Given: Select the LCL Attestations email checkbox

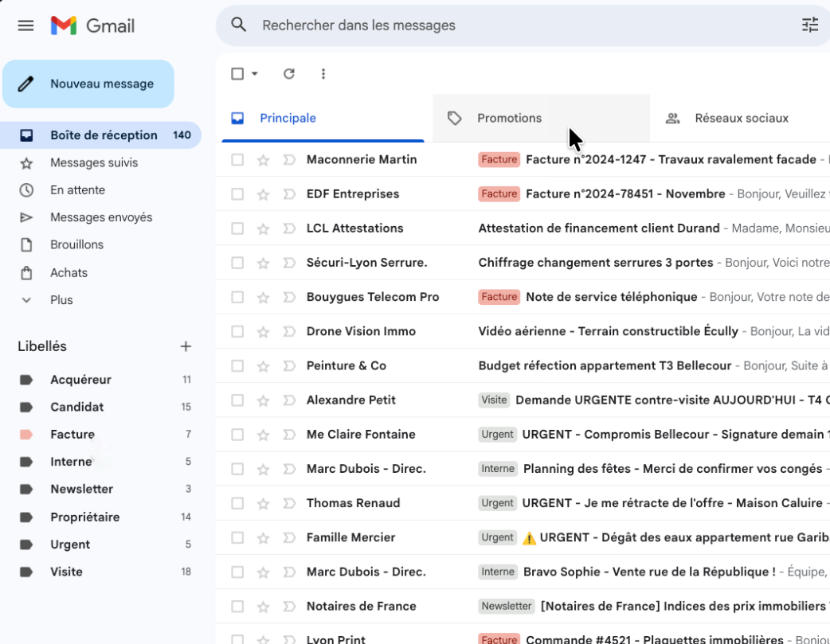Looking at the screenshot, I should pyautogui.click(x=237, y=228).
